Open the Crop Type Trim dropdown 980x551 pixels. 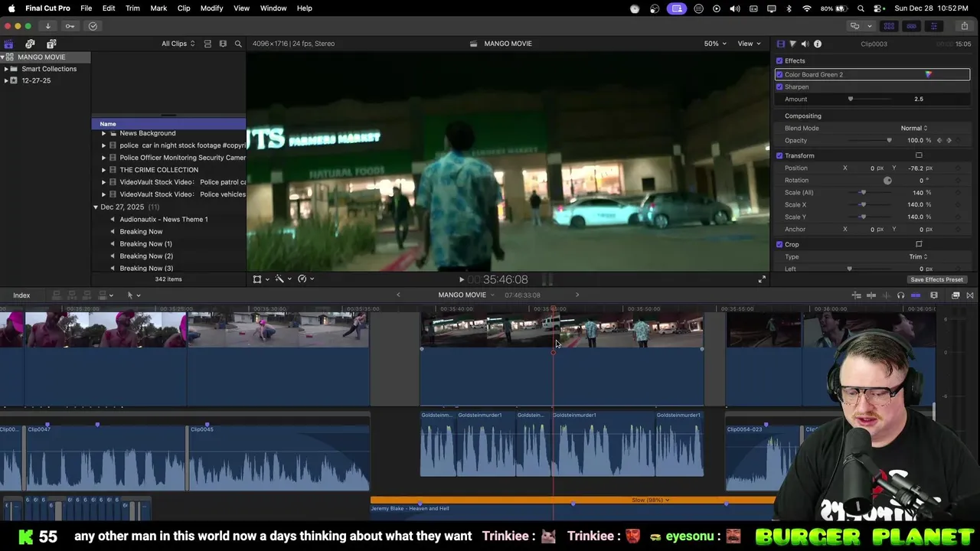point(918,256)
